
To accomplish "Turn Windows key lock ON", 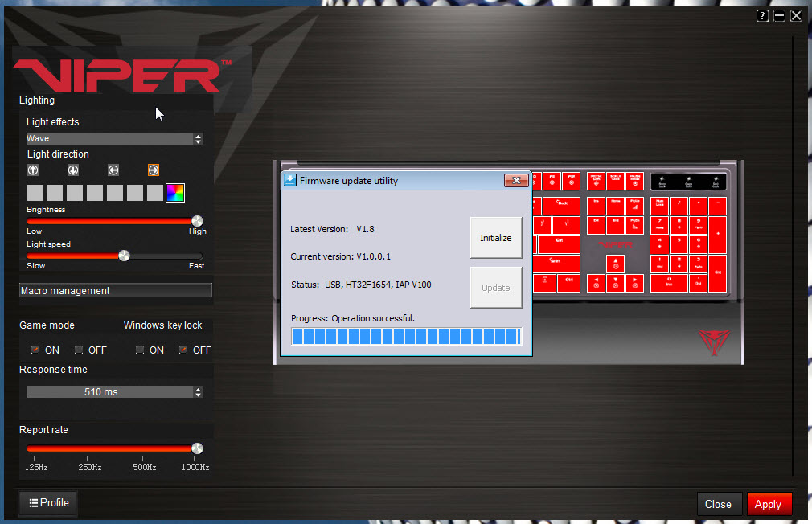I will 140,350.
